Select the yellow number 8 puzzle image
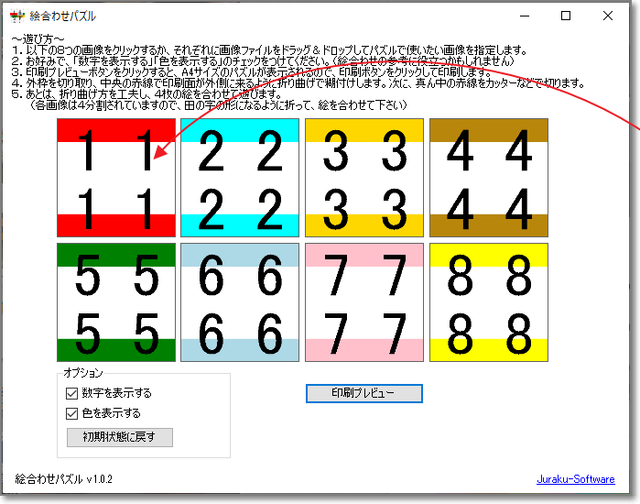The width and height of the screenshot is (640, 504). [489, 303]
